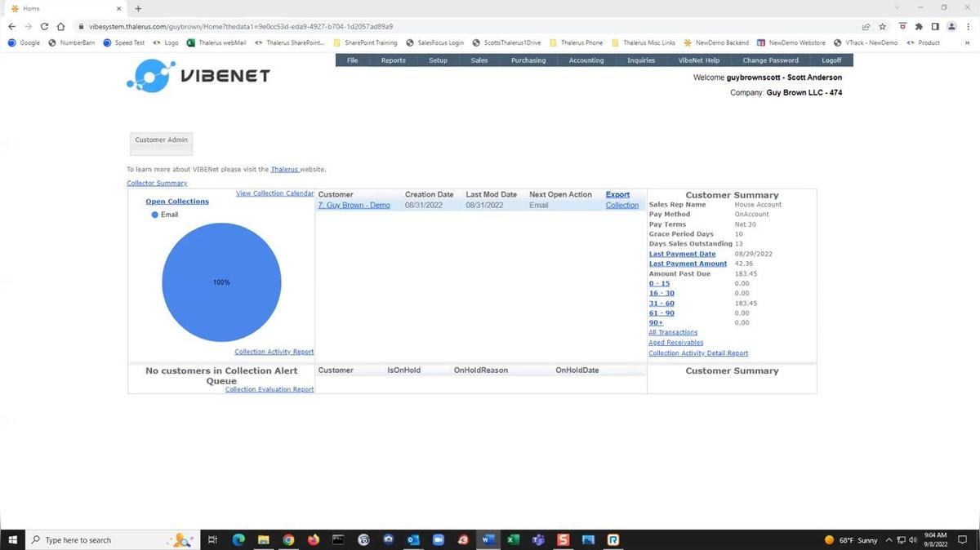The width and height of the screenshot is (980, 550).
Task: Select the Customer Admin tab
Action: (x=162, y=140)
